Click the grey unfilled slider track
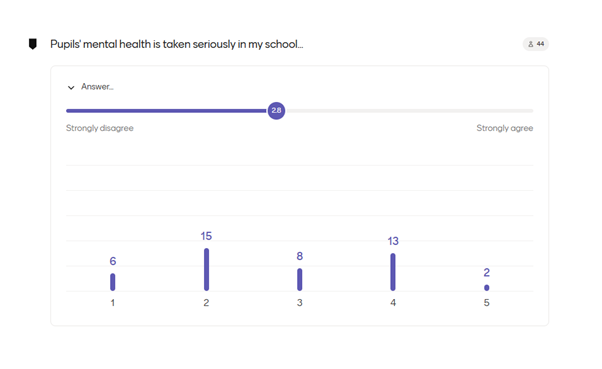This screenshot has width=602, height=369. [409, 111]
